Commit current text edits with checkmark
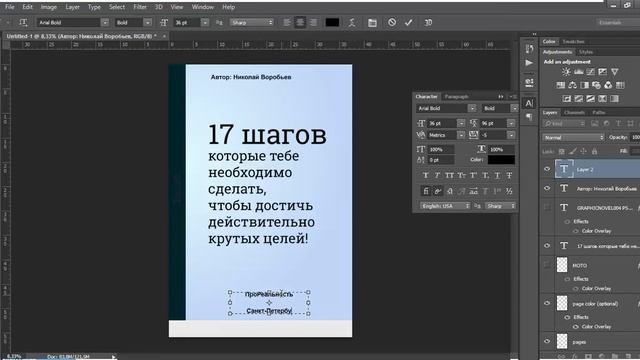This screenshot has height=360, width=640. 409,22
